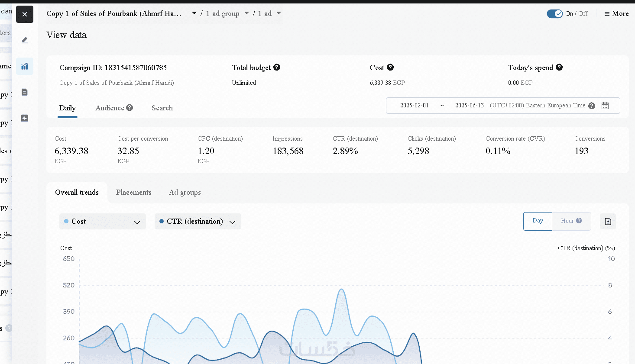Select the Placements tab
This screenshot has width=635, height=364.
point(133,193)
